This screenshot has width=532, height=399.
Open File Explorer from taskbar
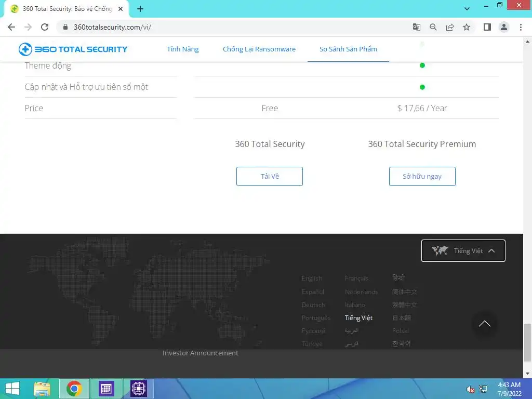click(x=42, y=389)
